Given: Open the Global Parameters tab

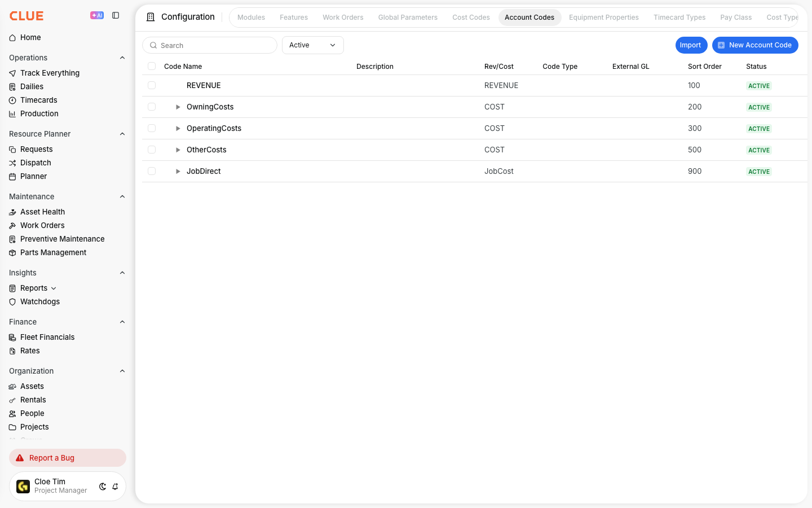Looking at the screenshot, I should tap(408, 17).
